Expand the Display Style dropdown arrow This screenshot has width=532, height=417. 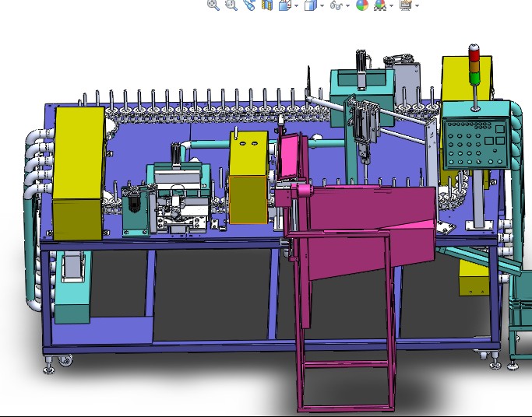click(x=322, y=5)
